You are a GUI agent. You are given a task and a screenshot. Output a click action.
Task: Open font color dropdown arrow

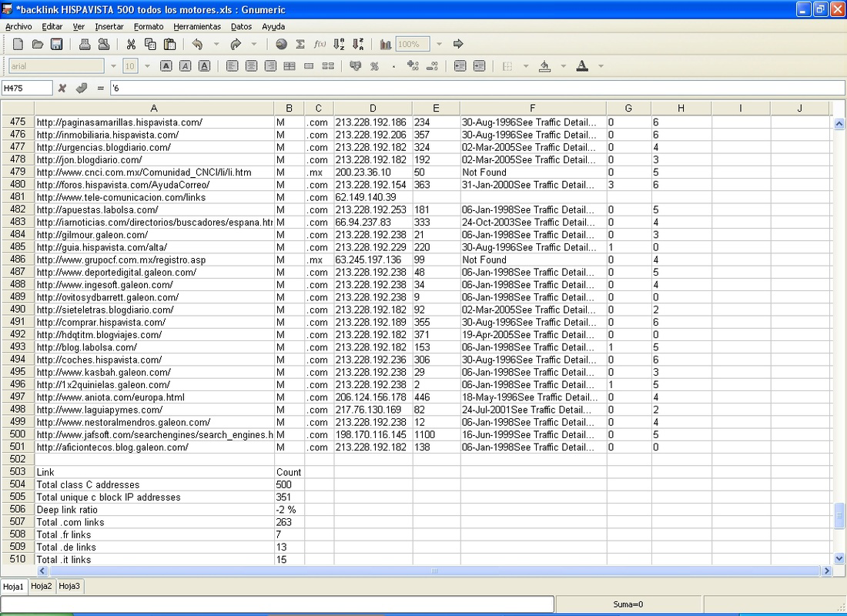pos(601,66)
